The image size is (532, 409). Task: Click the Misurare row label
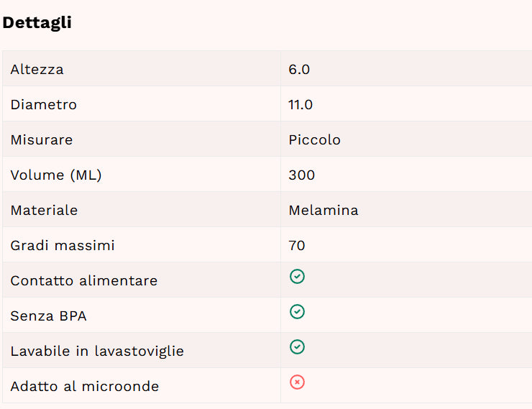42,140
